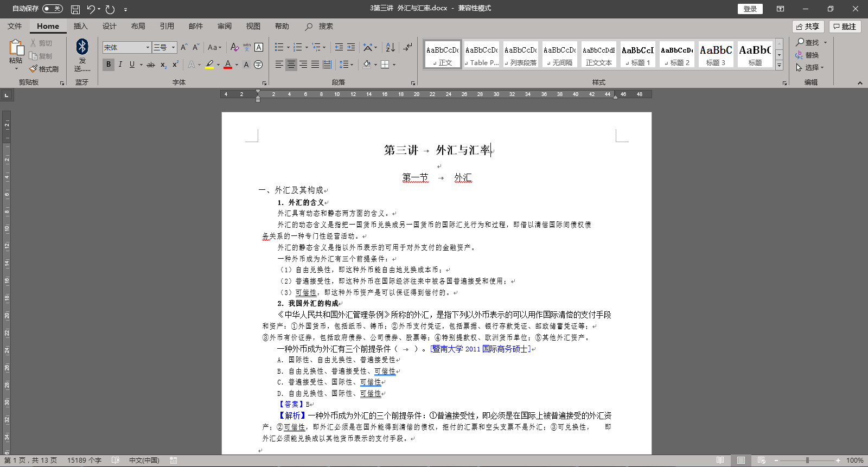Viewport: 868px width, 467px height.
Task: Open the Select (选择) dropdown
Action: click(x=810, y=68)
